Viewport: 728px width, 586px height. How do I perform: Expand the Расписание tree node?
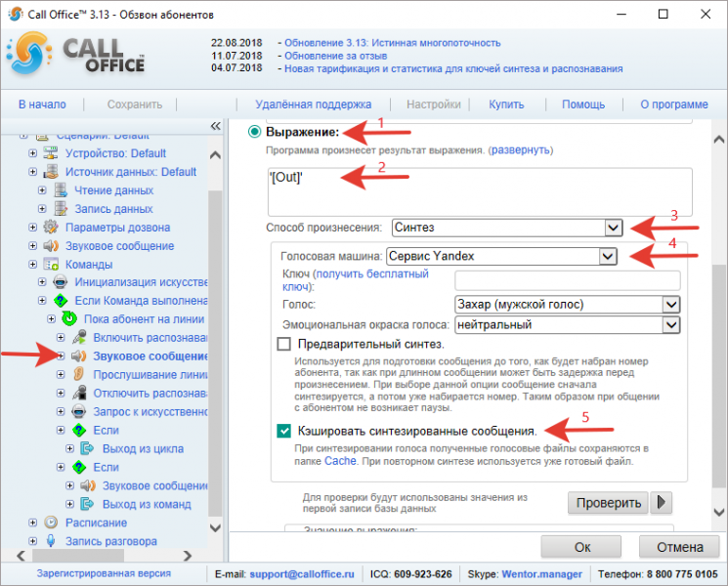32,523
